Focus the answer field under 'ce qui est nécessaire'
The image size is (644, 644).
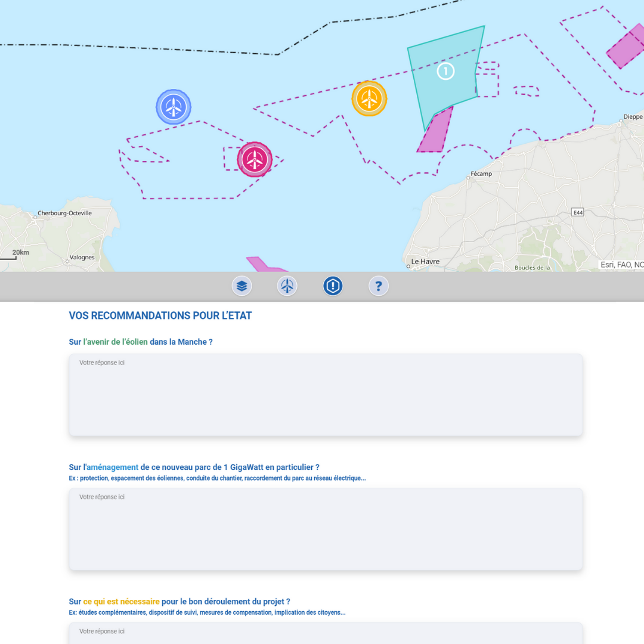tap(326, 633)
